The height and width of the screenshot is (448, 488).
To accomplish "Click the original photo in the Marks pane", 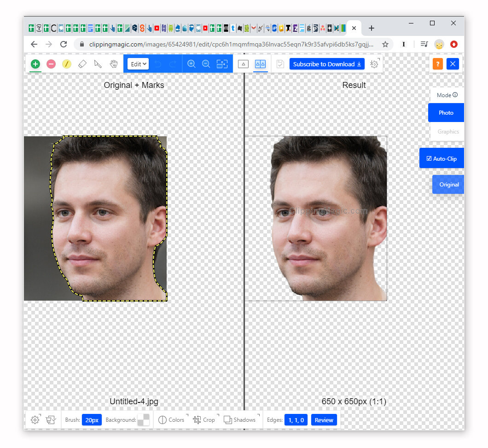I will point(95,218).
